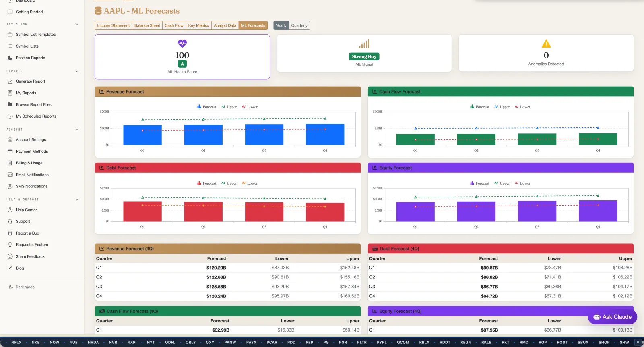Viewport: 644px width, 347px height.
Task: Open Browse Report Files folder icon
Action: [x=10, y=104]
